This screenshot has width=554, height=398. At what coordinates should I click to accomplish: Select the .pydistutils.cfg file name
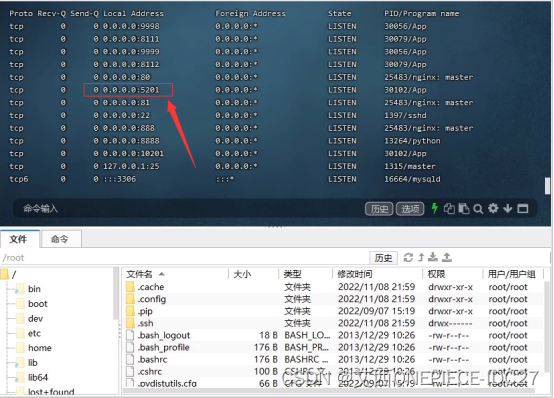[167, 383]
